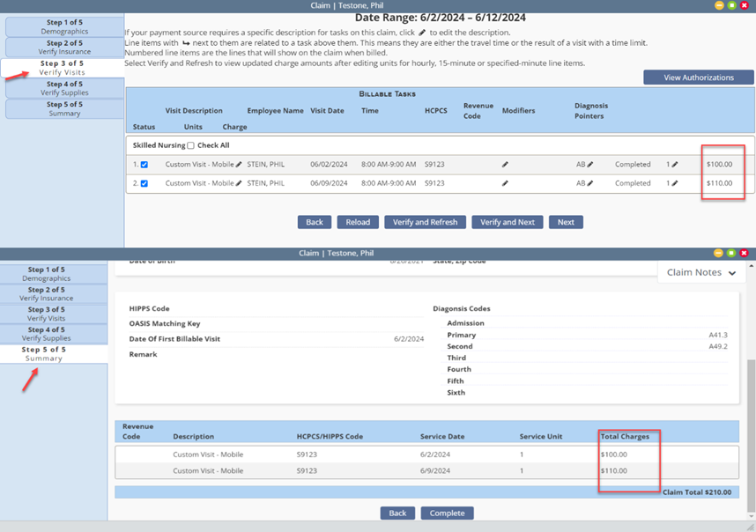Edit diagnosis pointers AB for second visit
This screenshot has width=756, height=532.
tap(590, 183)
